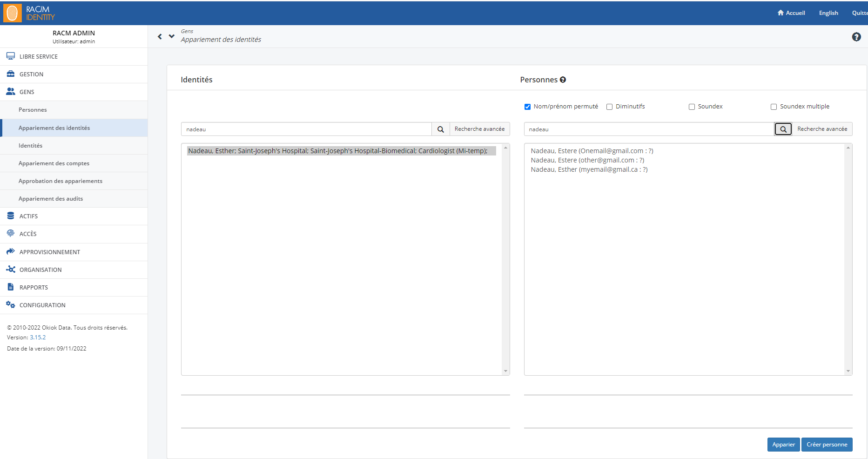Click Recherche avancée for Personnes
The width and height of the screenshot is (868, 459).
[x=822, y=129]
